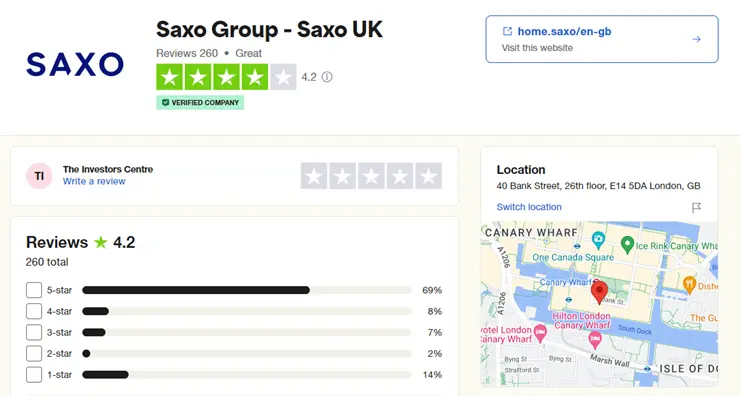This screenshot has height=396, width=741.
Task: Click the Switch location link
Action: coord(529,207)
